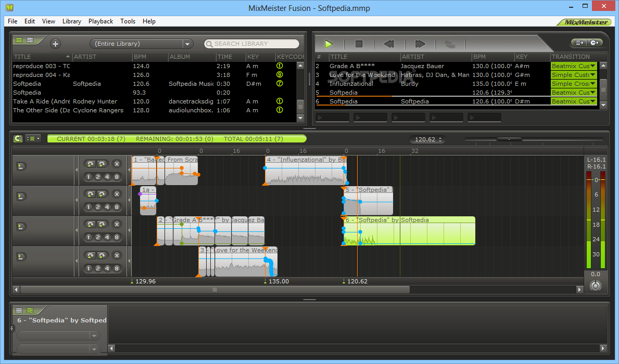Image resolution: width=619 pixels, height=364 pixels.
Task: Sort library by the ALBUM column header
Action: pos(192,57)
